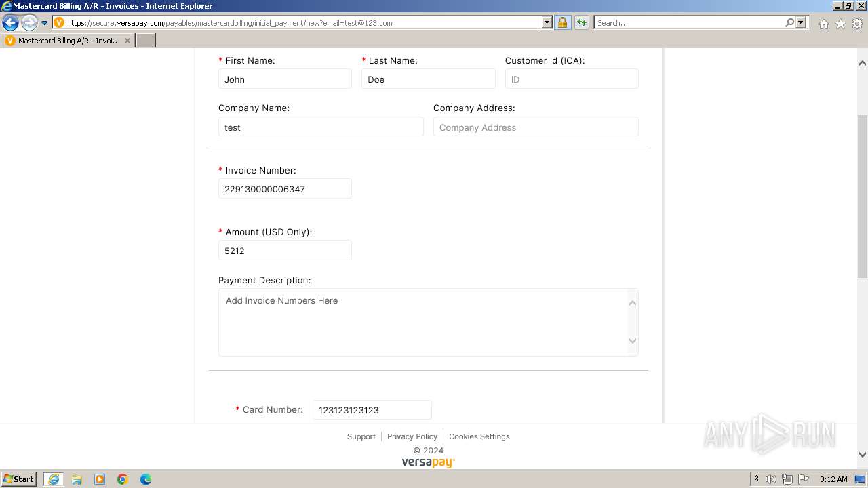Click the Versapay site icon in the address bar

(59, 22)
